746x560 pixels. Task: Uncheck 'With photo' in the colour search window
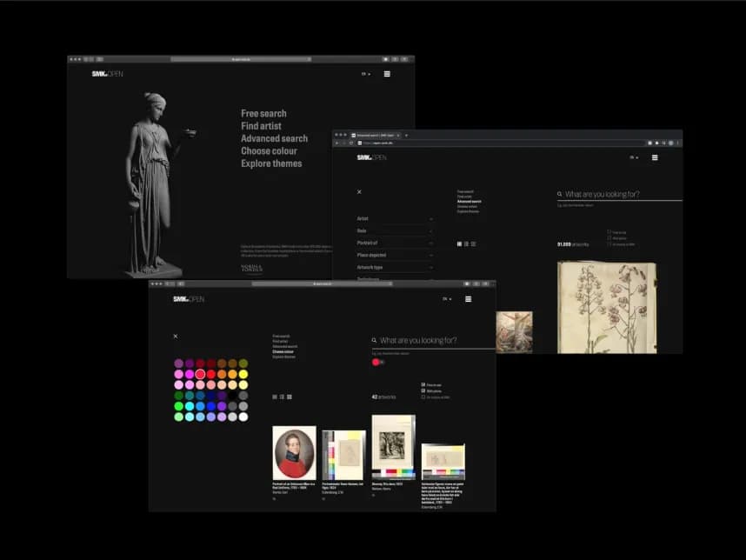click(x=423, y=390)
